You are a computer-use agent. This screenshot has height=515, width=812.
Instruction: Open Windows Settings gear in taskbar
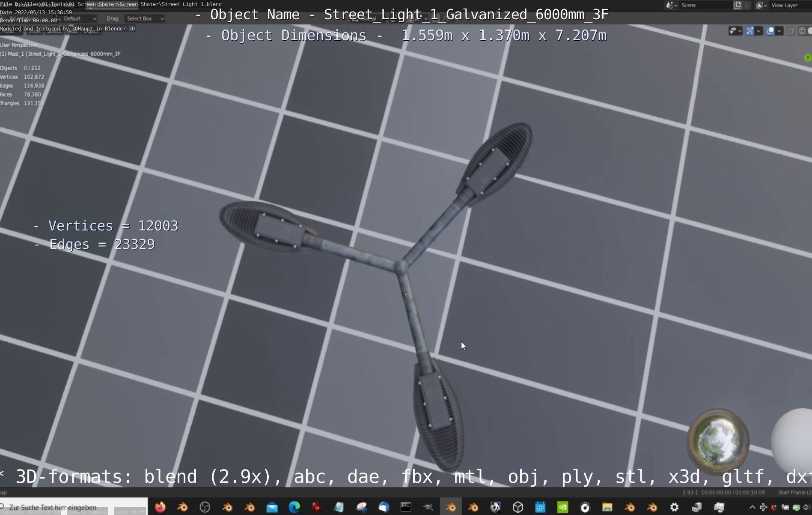674,507
